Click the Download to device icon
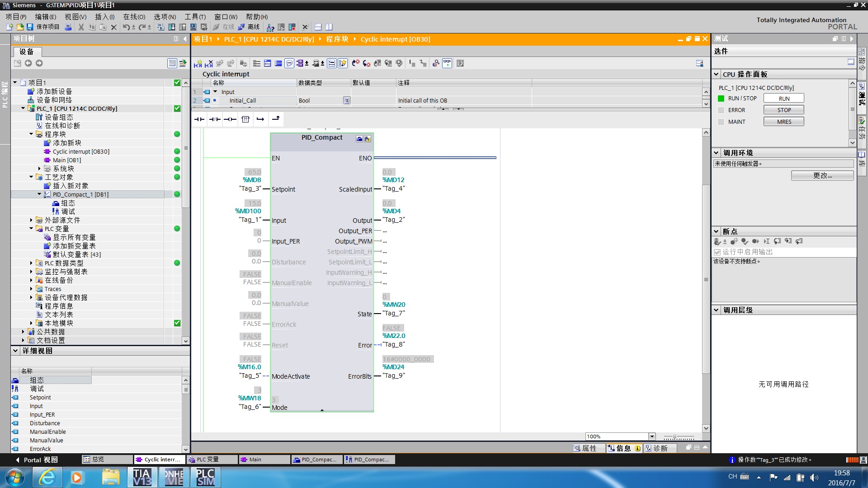Screen dimensions: 868x488 172,27
